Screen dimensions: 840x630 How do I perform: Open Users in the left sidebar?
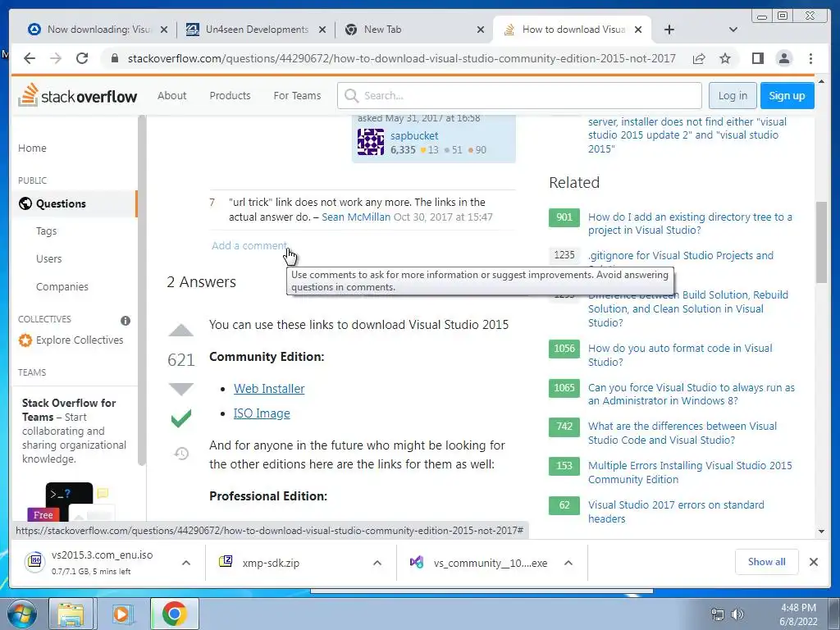(48, 258)
